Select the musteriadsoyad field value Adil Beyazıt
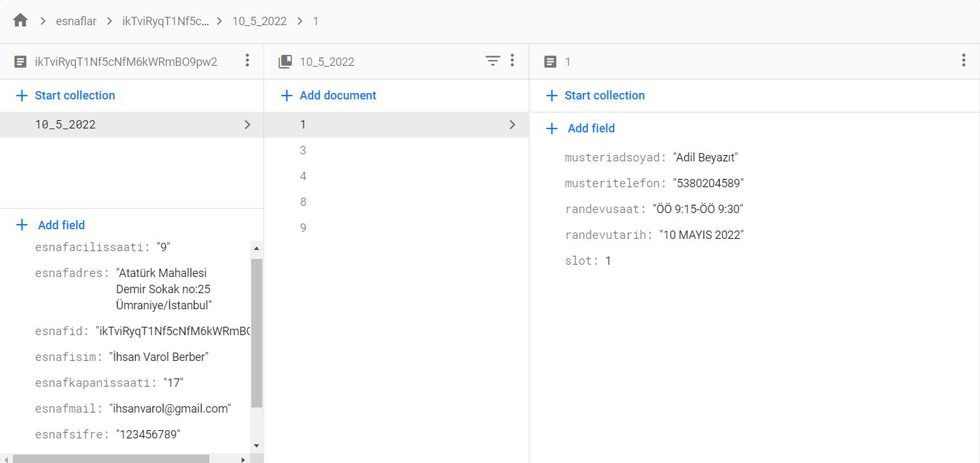This screenshot has height=463, width=980. [704, 157]
